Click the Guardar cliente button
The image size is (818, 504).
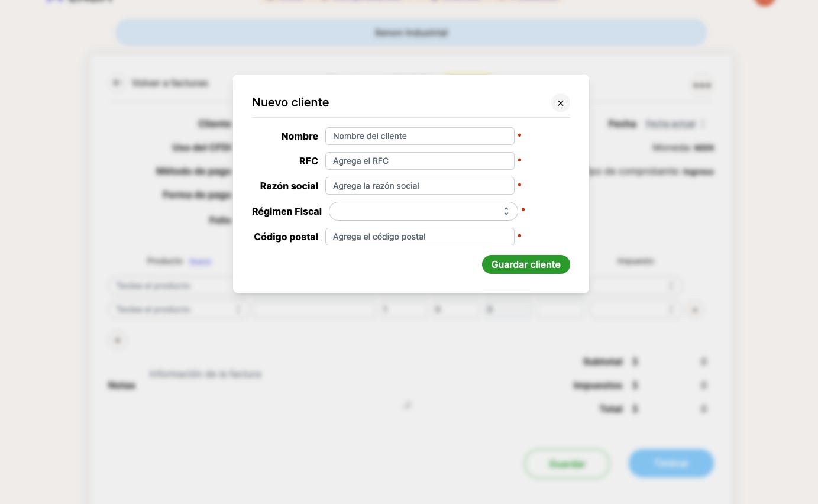click(526, 264)
